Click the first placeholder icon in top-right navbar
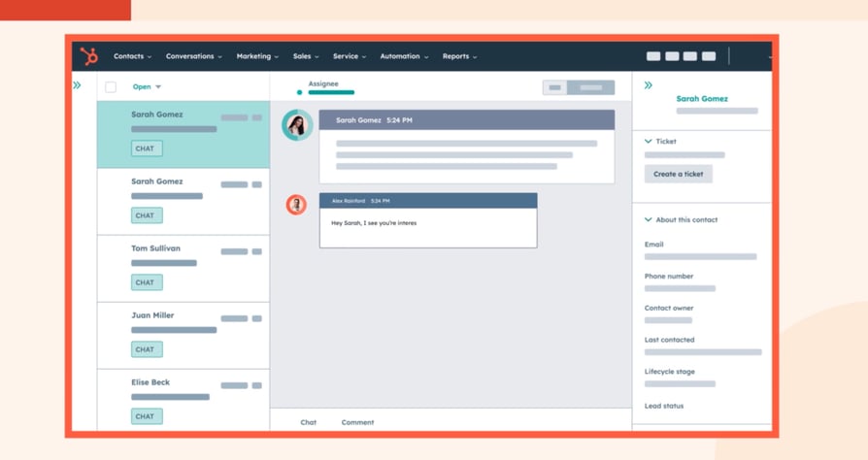868x460 pixels. [x=653, y=56]
